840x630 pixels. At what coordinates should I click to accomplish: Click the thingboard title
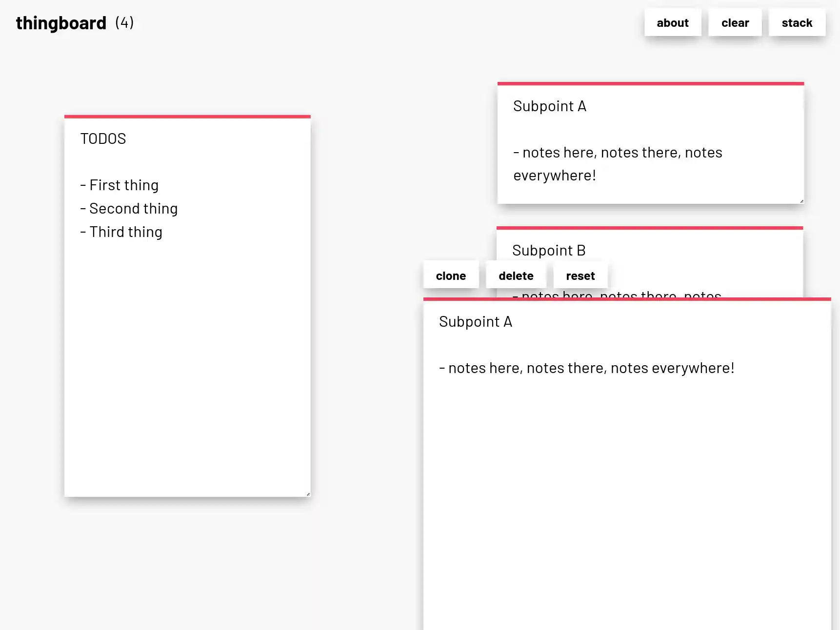[61, 22]
